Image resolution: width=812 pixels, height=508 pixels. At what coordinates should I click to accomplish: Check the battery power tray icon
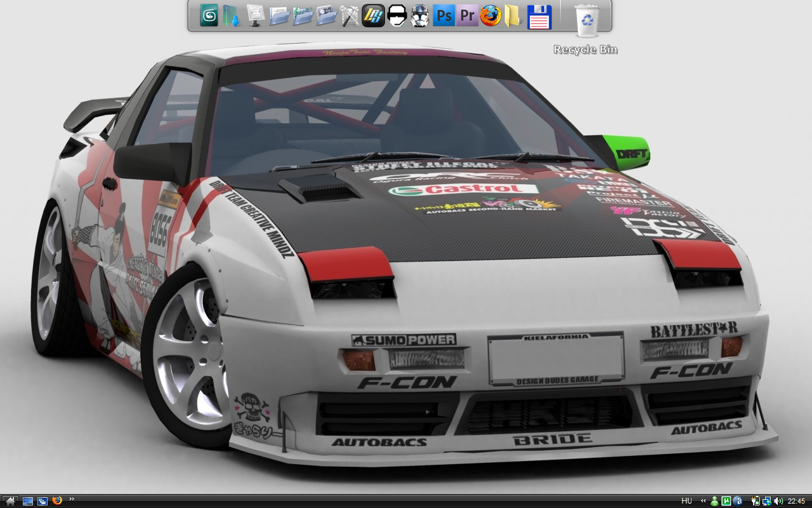coord(756,501)
